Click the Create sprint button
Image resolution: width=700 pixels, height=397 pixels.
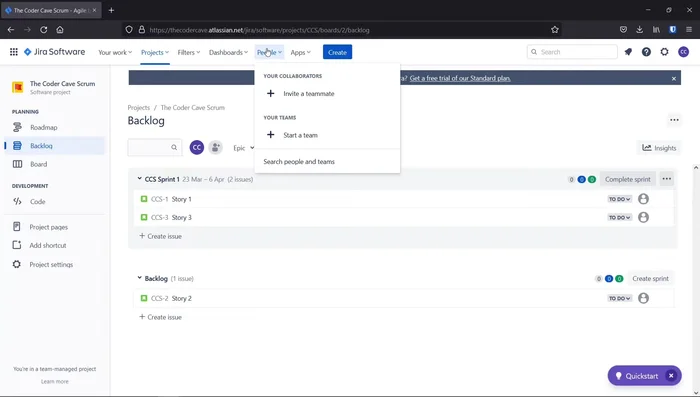point(650,278)
